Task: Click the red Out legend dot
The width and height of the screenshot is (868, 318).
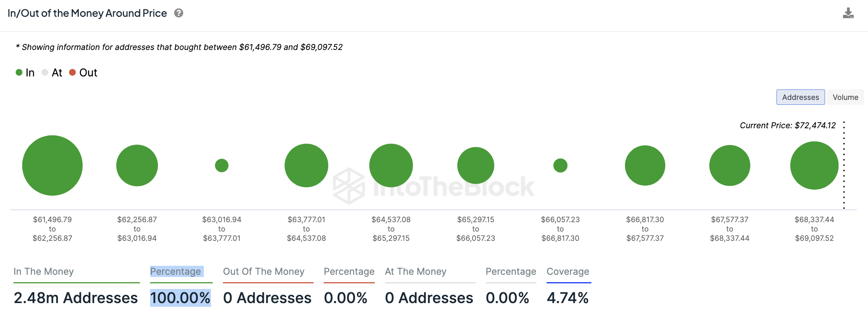Action: [x=73, y=73]
